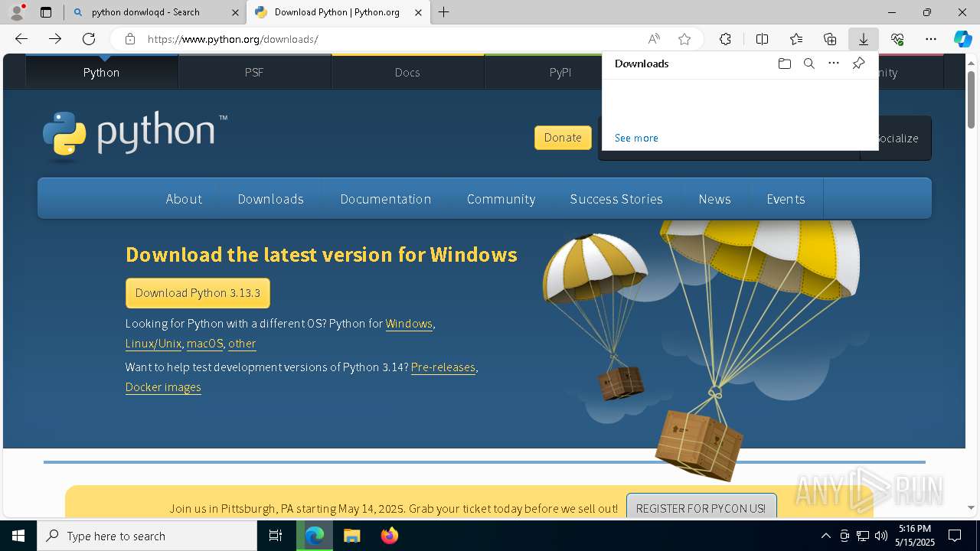Open the PSF top-bar tab
980x551 pixels.
[254, 72]
